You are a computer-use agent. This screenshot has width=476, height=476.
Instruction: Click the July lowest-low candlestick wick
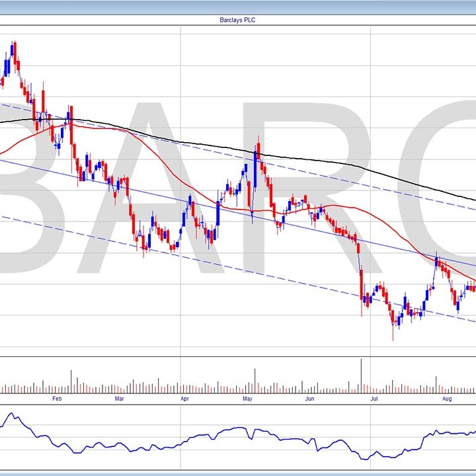(x=393, y=334)
